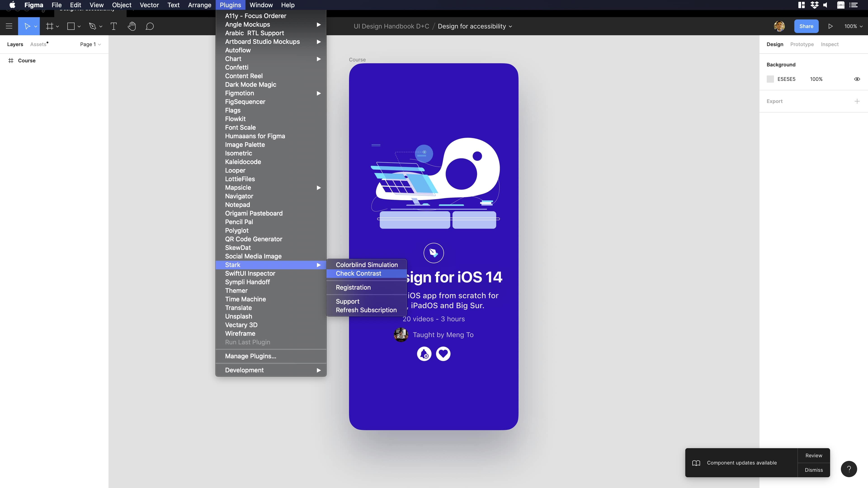
Task: Select the Text tool
Action: (113, 26)
